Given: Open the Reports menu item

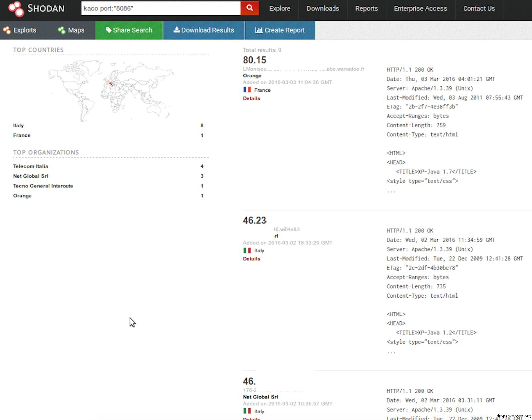Looking at the screenshot, I should coord(366,9).
